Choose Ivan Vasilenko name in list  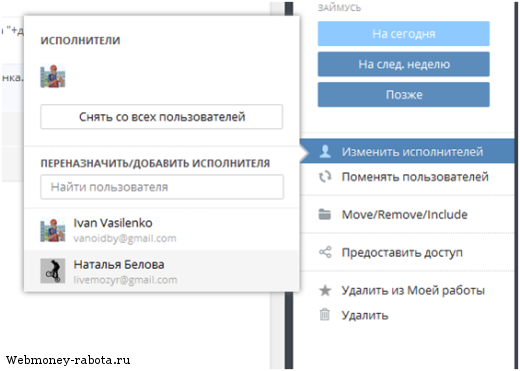click(113, 223)
